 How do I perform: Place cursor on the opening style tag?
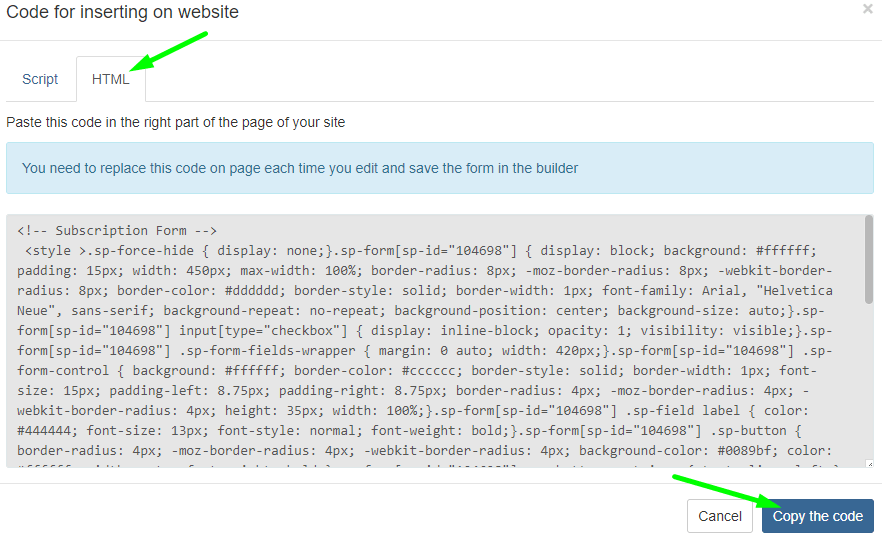(55, 250)
